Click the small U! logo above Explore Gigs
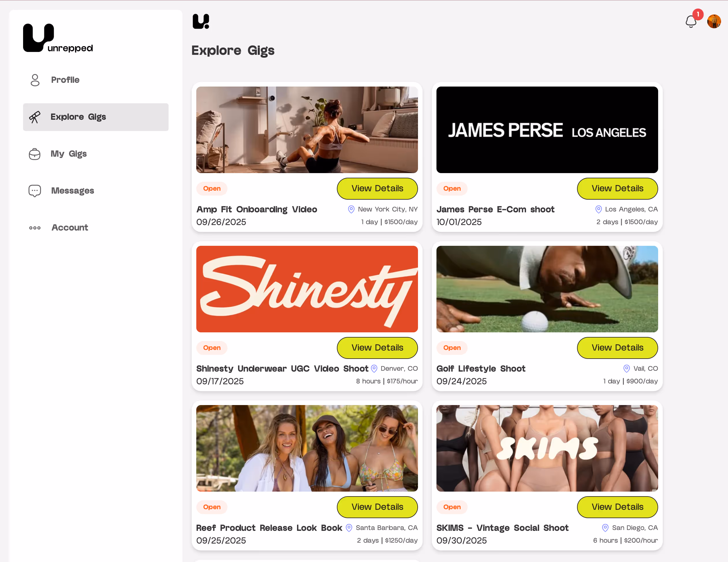 click(x=201, y=21)
